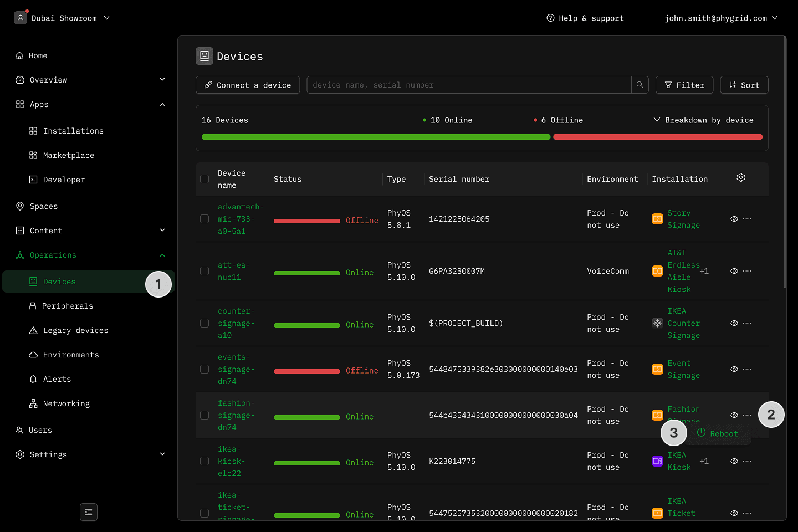798x532 pixels.
Task: Click the green online devices bar
Action: [x=376, y=137]
